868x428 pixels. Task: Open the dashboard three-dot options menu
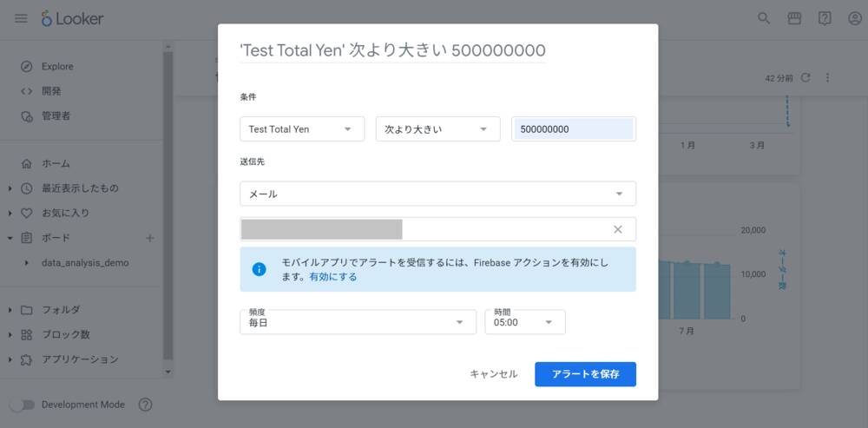(x=827, y=77)
